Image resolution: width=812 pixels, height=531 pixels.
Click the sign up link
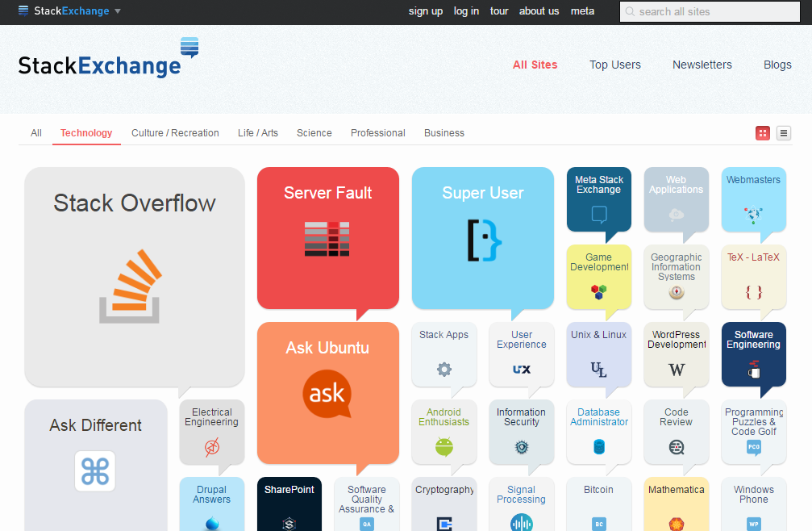[425, 11]
